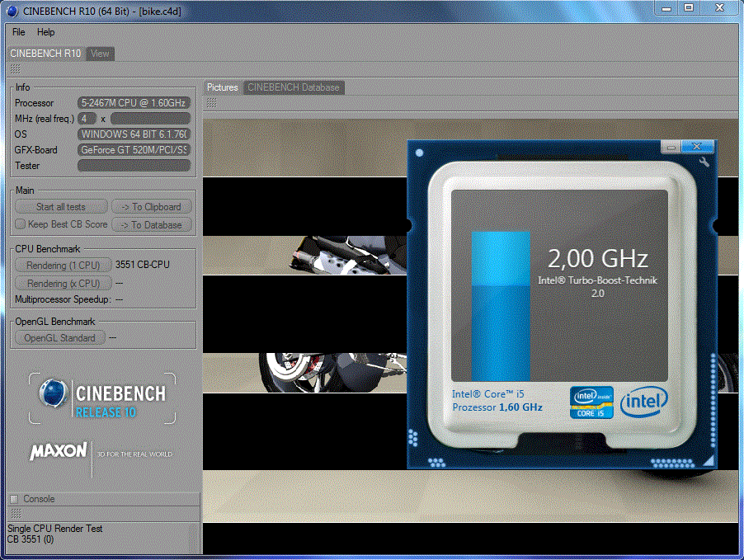Screen dimensions: 744x560
Task: Close the Intel Turbo Boost gadget
Action: [x=697, y=147]
